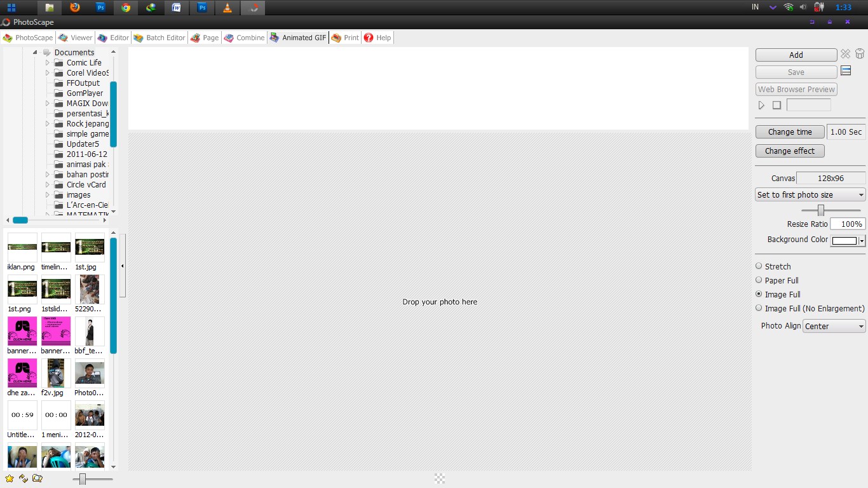Open Chrome from the taskbar
This screenshot has width=868, height=488.
126,8
